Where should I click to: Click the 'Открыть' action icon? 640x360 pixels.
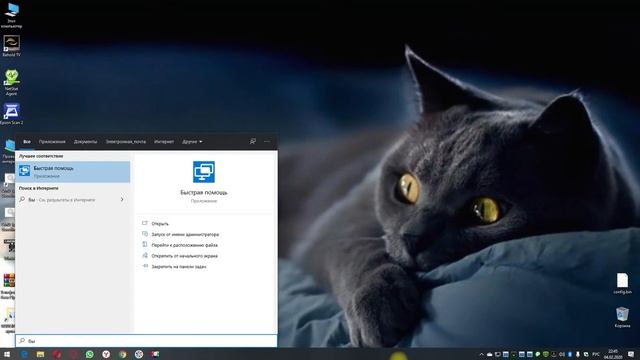click(x=145, y=223)
